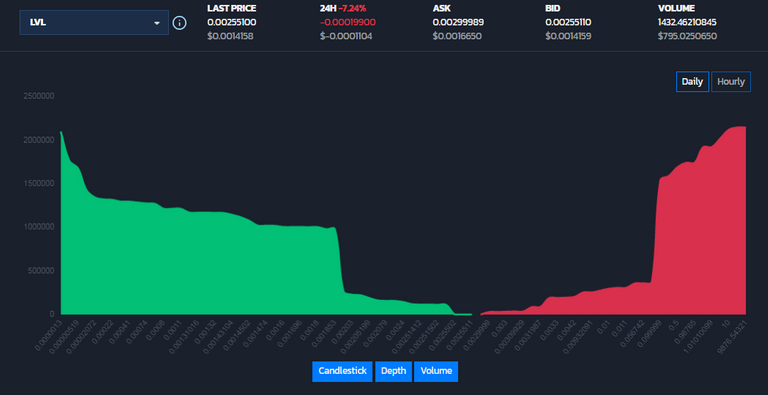
Task: Click the 2500000 y-axis label
Action: 39,96
